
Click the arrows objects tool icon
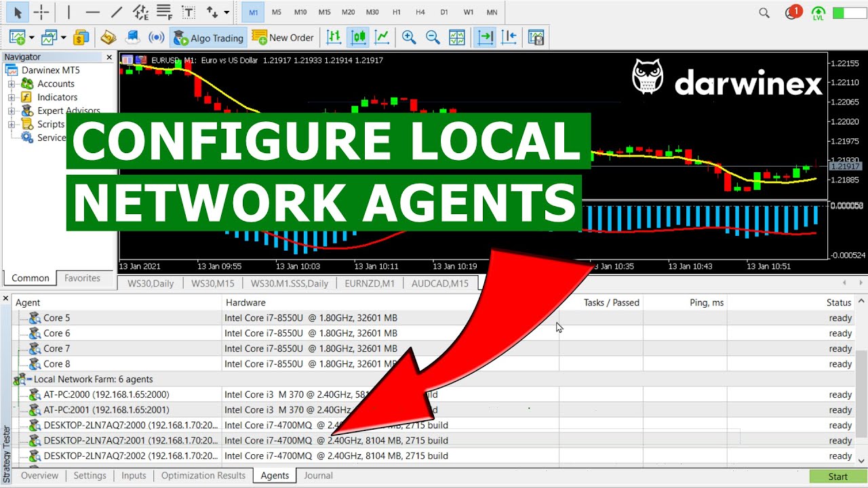point(212,12)
